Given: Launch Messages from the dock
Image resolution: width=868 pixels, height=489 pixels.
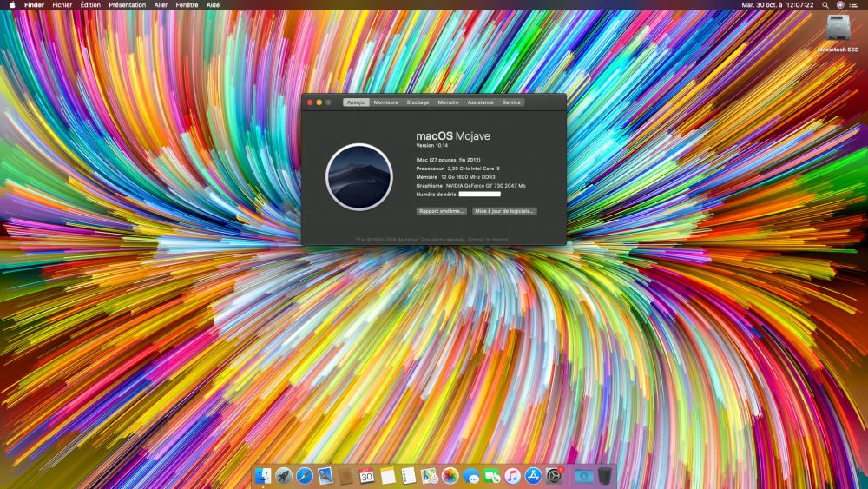Looking at the screenshot, I should (x=470, y=476).
